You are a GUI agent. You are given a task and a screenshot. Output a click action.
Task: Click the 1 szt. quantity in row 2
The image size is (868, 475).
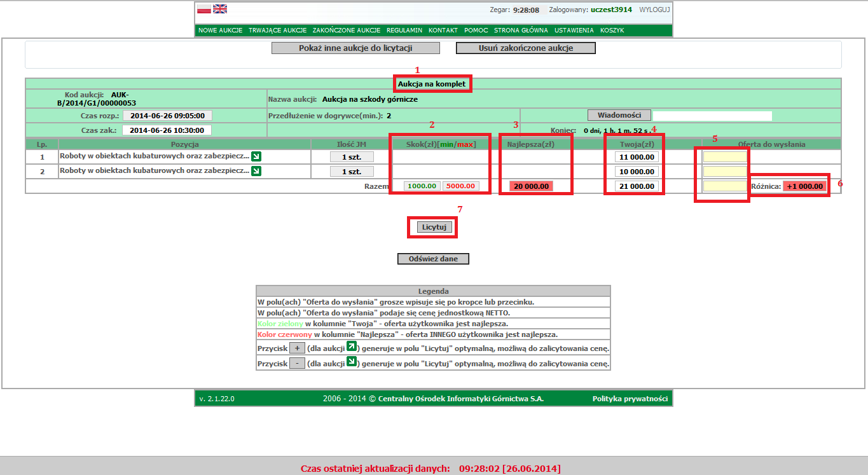click(352, 171)
